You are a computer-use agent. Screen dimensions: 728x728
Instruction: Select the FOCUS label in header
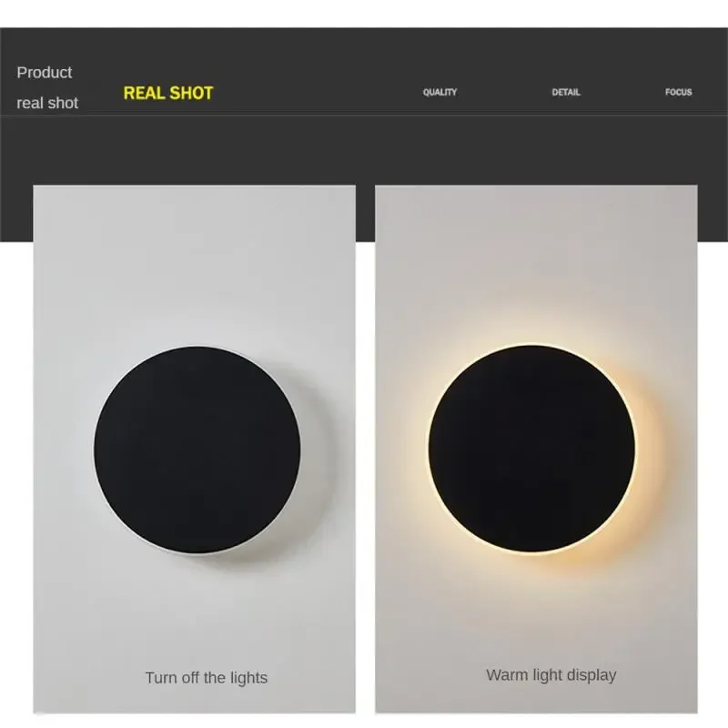(678, 92)
